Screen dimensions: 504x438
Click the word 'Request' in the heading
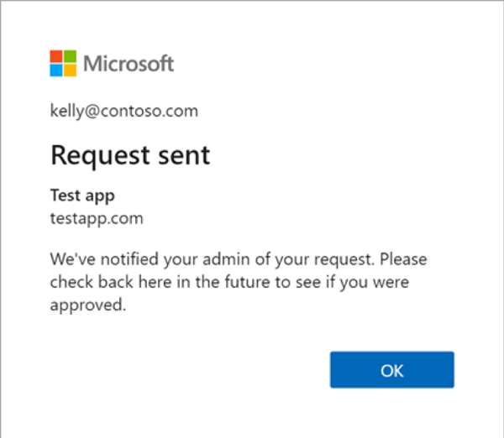[x=100, y=157]
